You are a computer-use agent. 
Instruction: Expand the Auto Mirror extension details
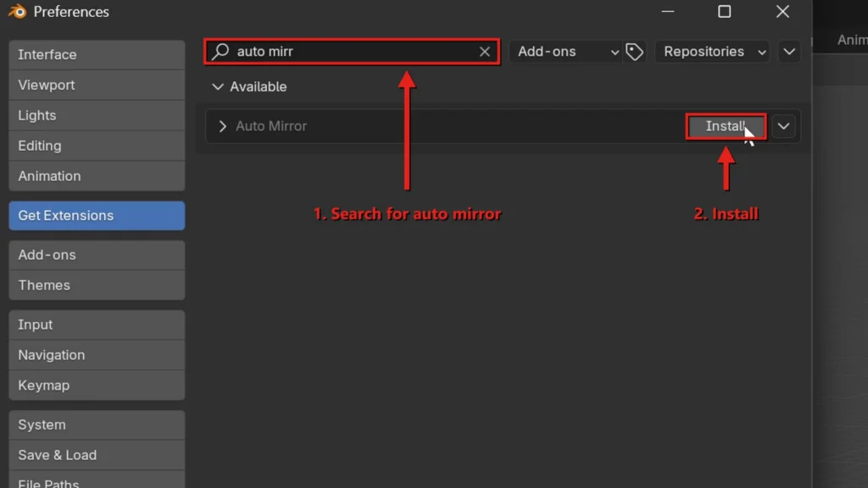click(223, 126)
